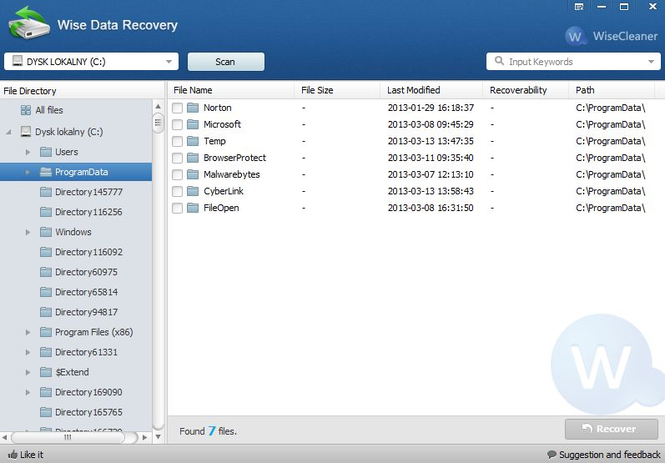Click the tree scrollbar down arrow
This screenshot has height=463, width=665.
pyautogui.click(x=158, y=437)
